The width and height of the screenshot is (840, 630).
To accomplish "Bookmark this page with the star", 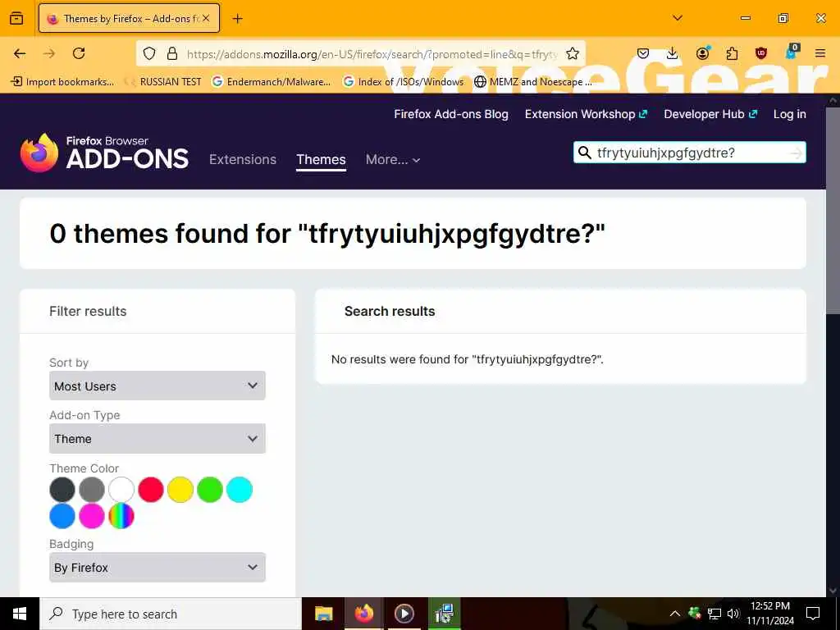I will pos(573,53).
